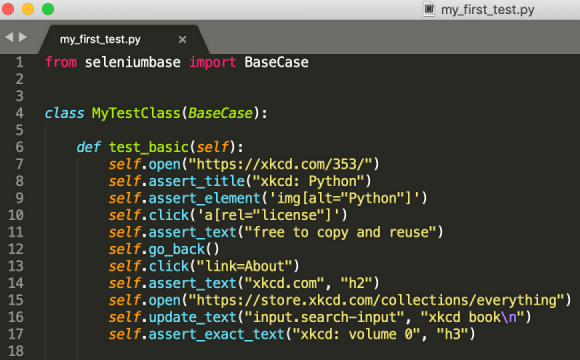Screen dimensions: 580x360
Task: Click the 'from' keyword on line 1
Action: tap(61, 62)
